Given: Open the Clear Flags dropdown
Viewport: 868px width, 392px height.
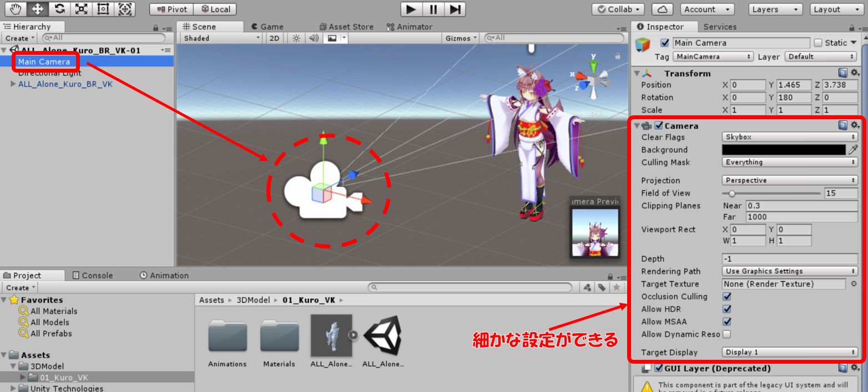Looking at the screenshot, I should (789, 137).
